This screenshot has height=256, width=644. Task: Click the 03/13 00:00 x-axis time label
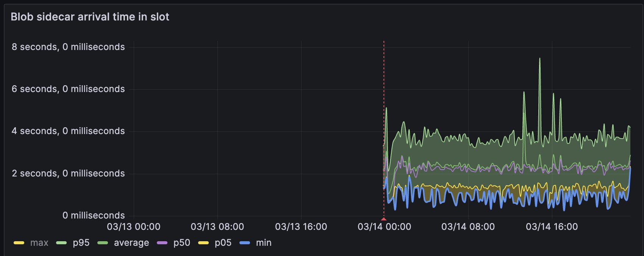(133, 227)
